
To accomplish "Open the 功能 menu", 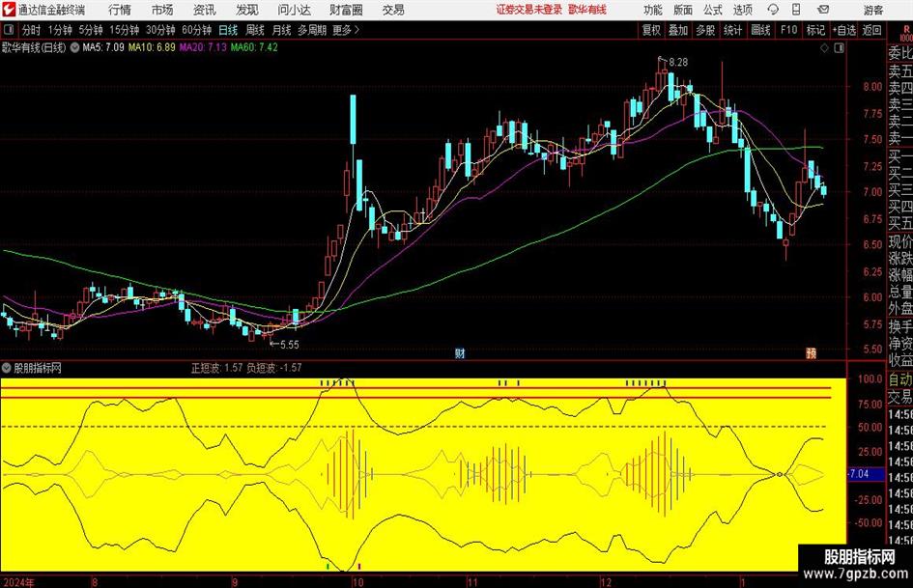I will point(653,10).
